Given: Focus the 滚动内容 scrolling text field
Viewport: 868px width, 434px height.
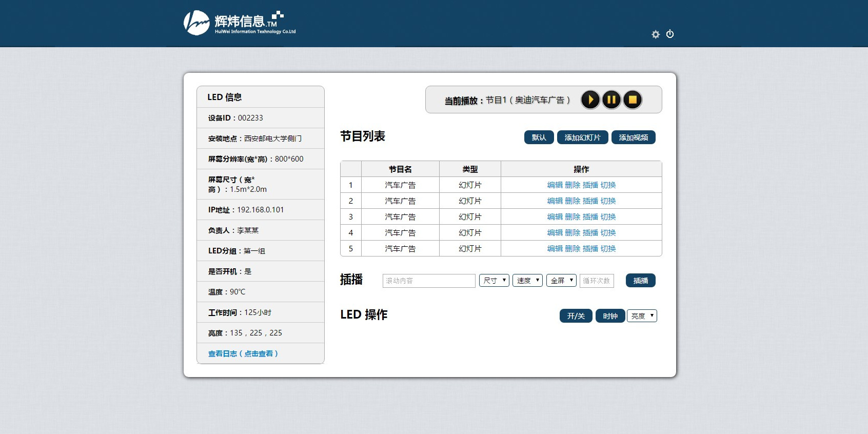Looking at the screenshot, I should coord(429,281).
